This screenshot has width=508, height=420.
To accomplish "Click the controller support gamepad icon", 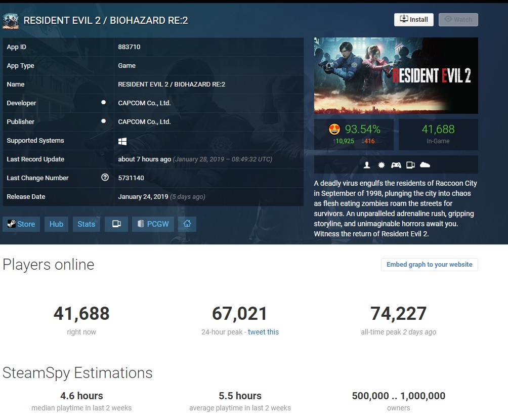I will click(x=396, y=165).
